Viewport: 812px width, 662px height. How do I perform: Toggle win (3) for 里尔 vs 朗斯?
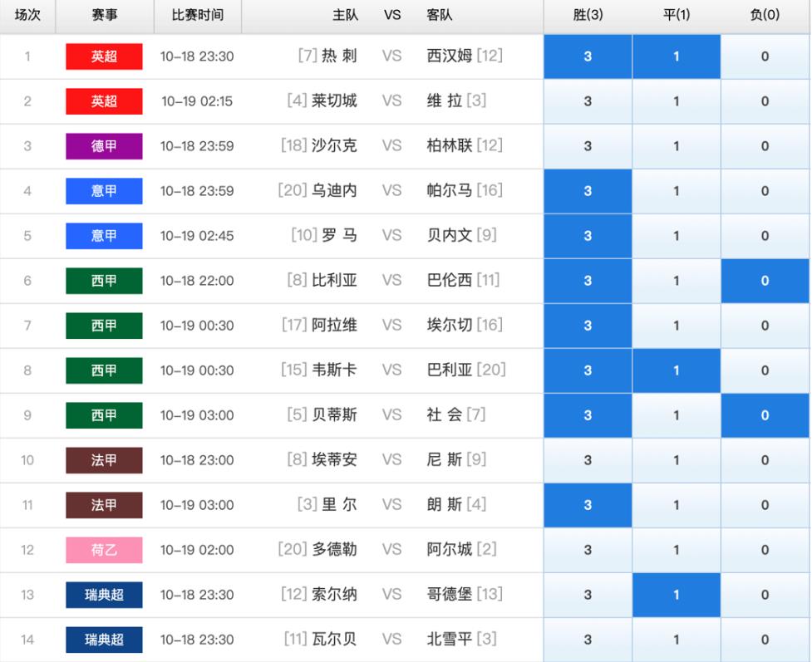pyautogui.click(x=588, y=505)
